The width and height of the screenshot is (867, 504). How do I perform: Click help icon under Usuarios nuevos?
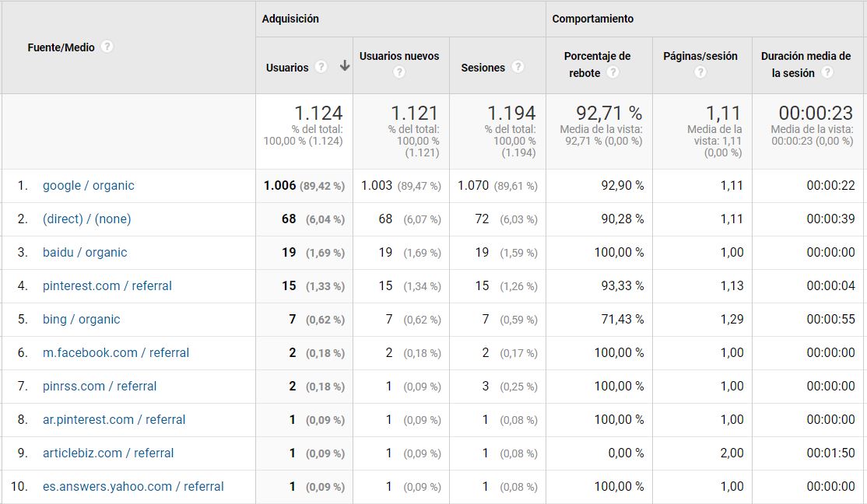click(399, 72)
